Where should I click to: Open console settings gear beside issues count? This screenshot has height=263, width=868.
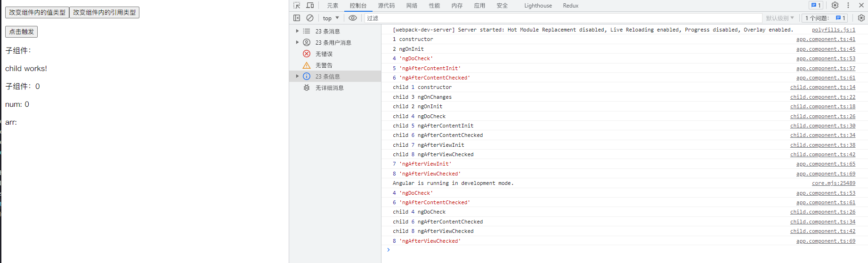tap(861, 18)
